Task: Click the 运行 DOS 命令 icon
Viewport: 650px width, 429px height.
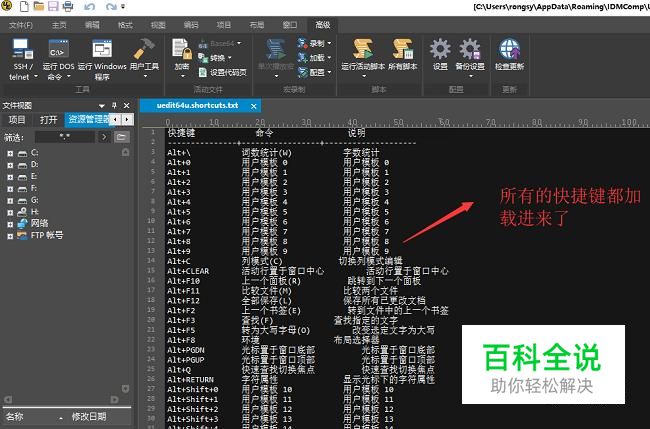Action: click(x=58, y=49)
